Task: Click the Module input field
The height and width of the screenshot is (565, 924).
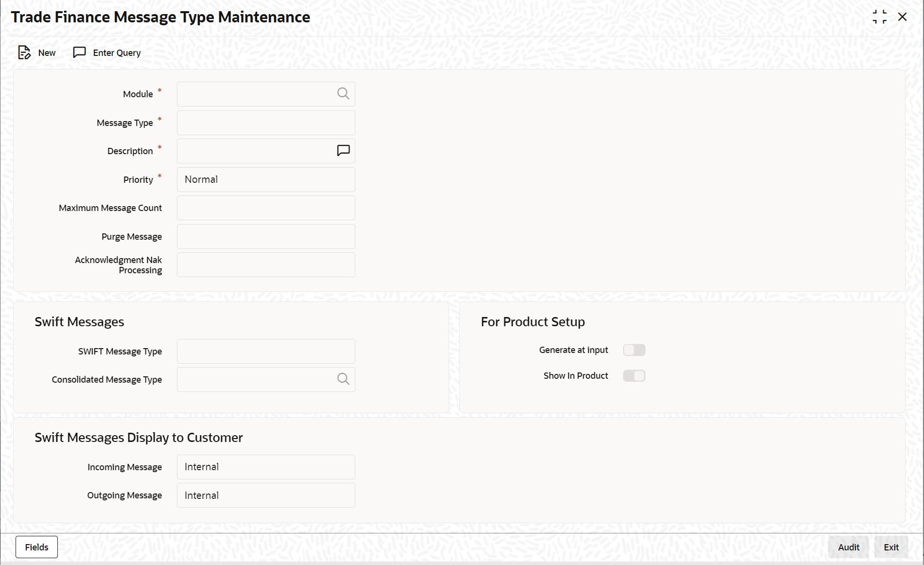Action: pyautogui.click(x=258, y=93)
